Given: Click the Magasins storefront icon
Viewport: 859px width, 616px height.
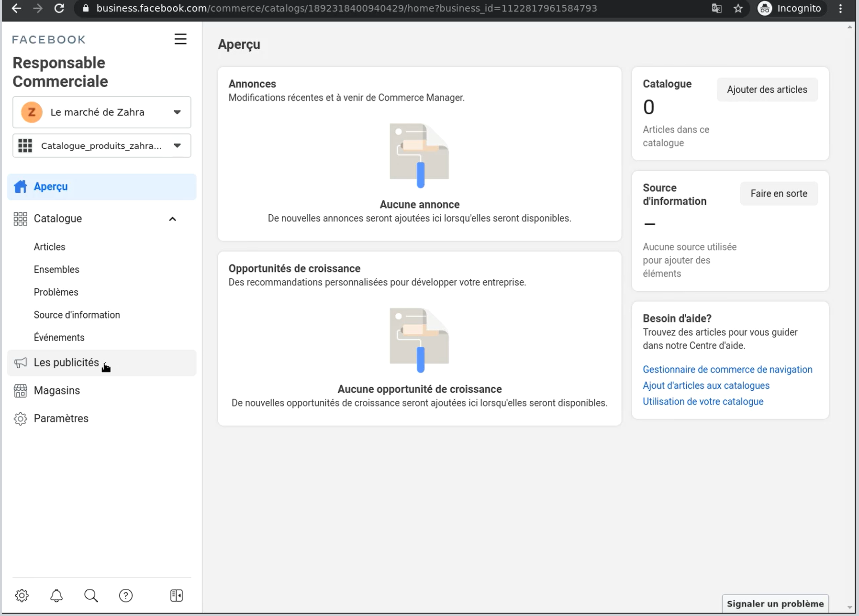Looking at the screenshot, I should (x=21, y=391).
